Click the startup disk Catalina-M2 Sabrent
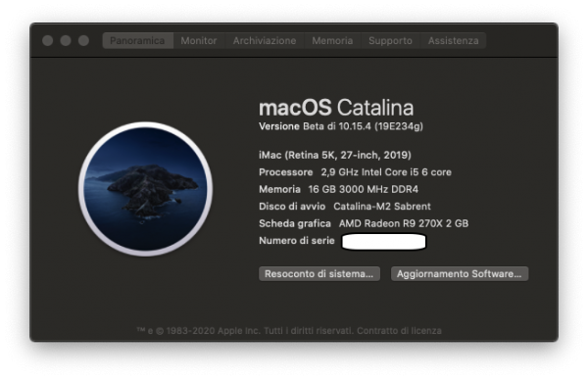 382,207
